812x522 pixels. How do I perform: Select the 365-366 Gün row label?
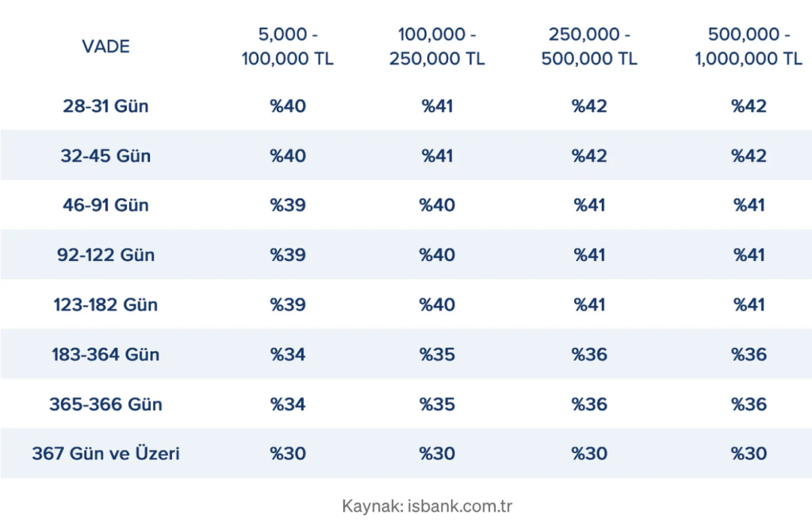click(105, 404)
